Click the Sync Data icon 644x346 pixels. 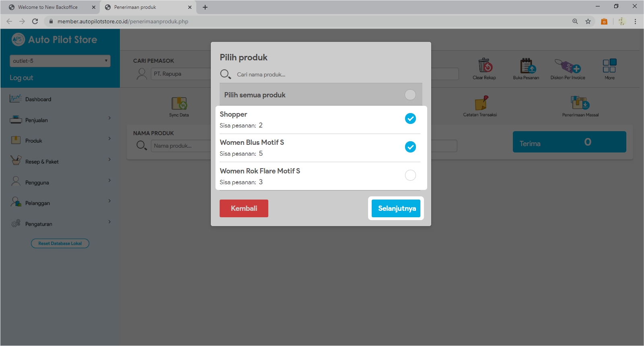[x=179, y=104]
